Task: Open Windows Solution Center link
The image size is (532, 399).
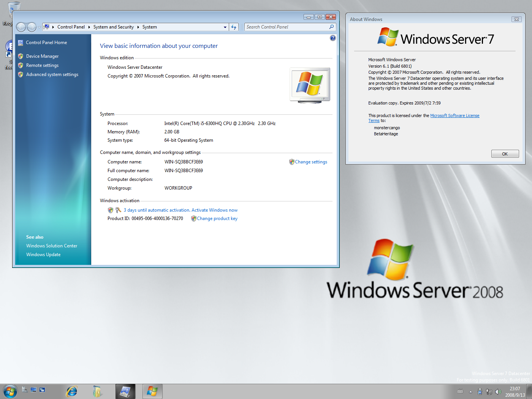Action: pyautogui.click(x=52, y=246)
